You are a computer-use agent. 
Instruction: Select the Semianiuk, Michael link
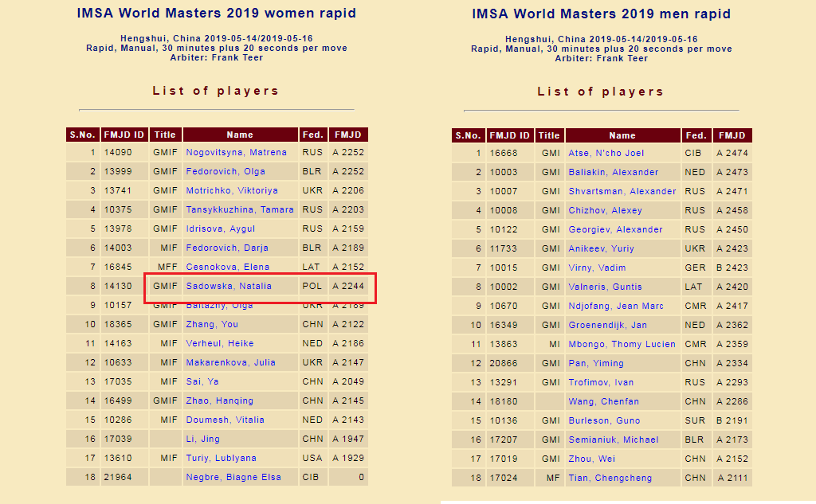point(614,440)
